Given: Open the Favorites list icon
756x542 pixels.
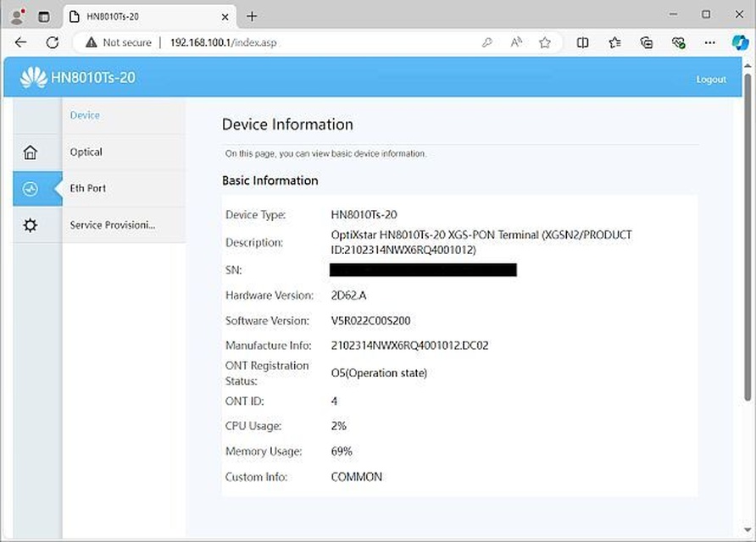Looking at the screenshot, I should [x=614, y=42].
